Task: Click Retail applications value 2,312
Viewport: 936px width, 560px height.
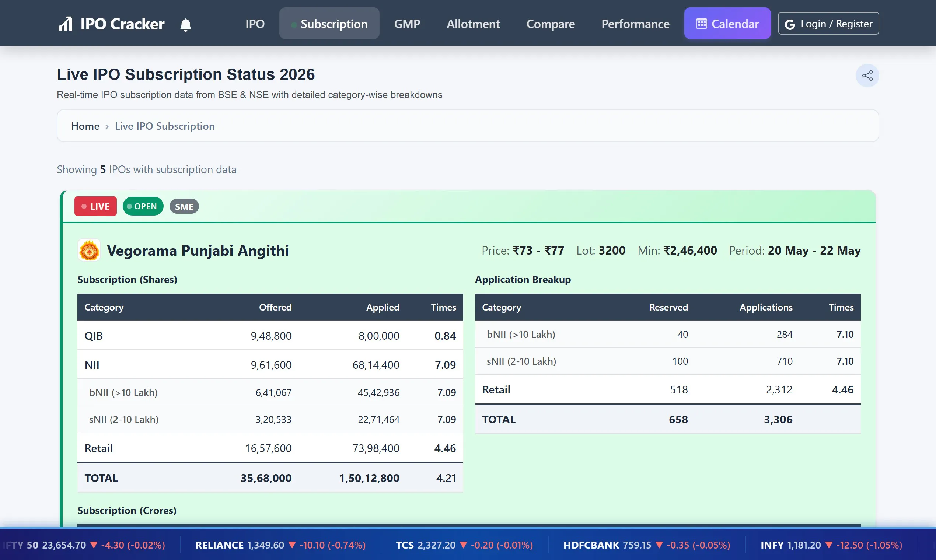Action: [x=779, y=389]
